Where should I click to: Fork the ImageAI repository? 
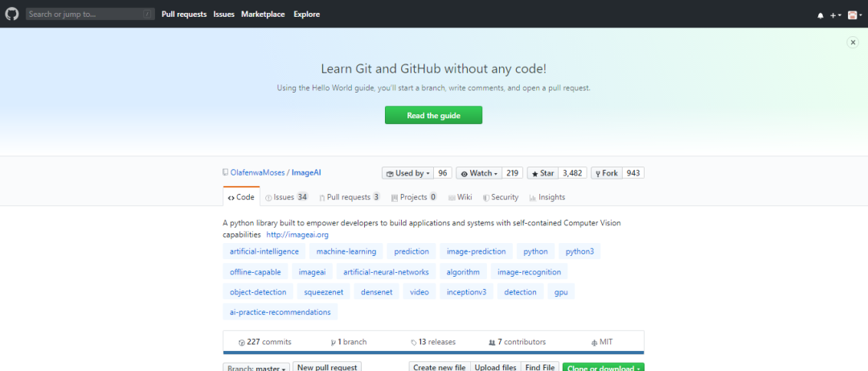[607, 174]
